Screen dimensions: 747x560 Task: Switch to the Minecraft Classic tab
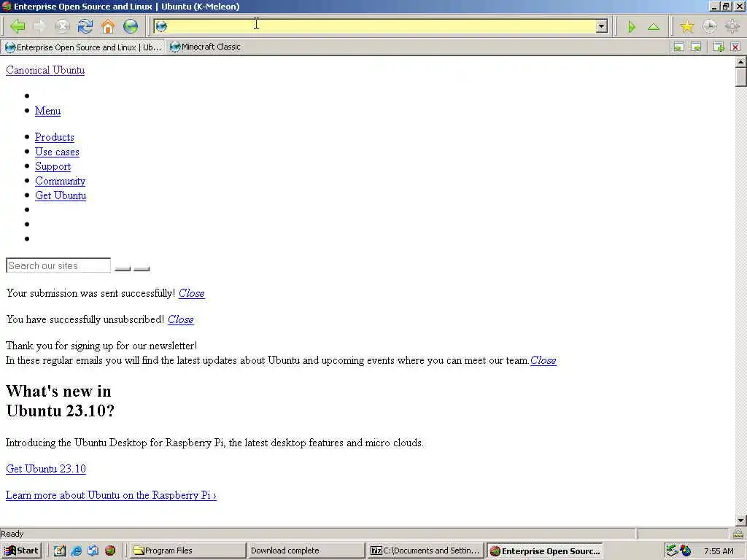(x=206, y=47)
